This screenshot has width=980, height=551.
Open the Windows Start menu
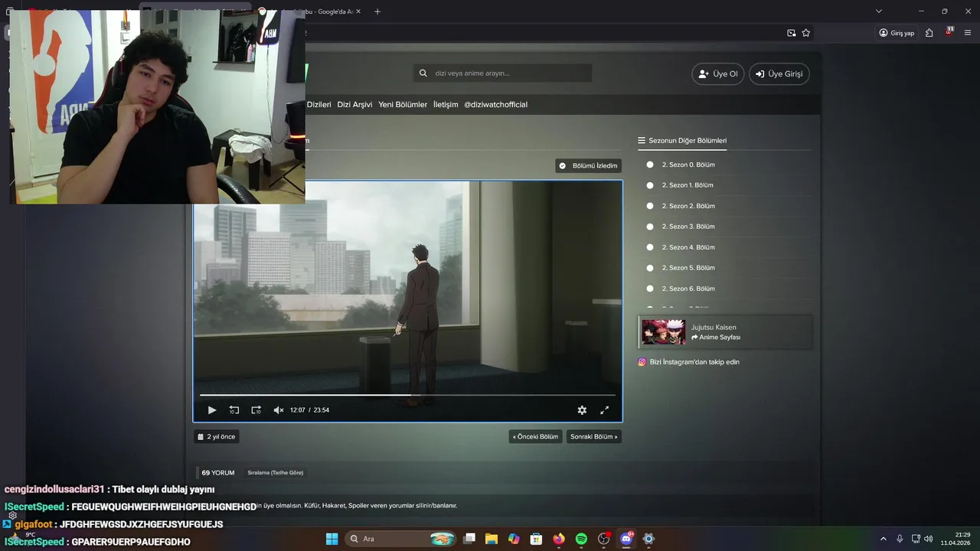[332, 539]
